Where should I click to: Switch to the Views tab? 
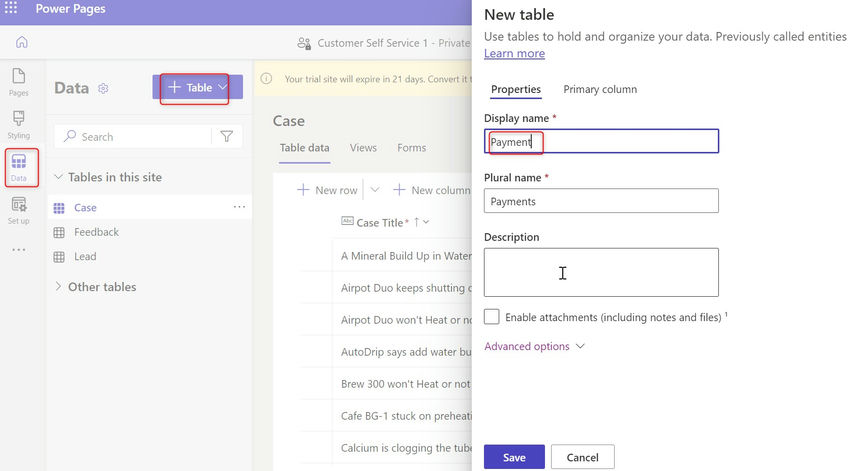tap(363, 148)
